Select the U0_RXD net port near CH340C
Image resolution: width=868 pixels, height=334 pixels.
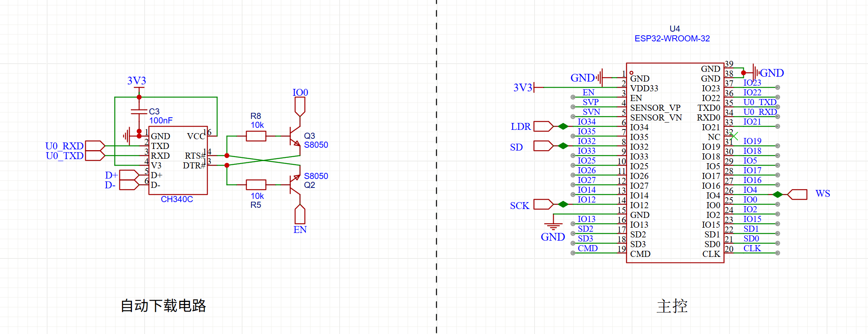95,146
